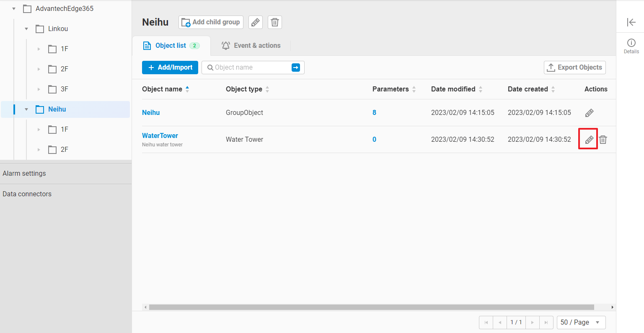Switch to Event & actions tab
Viewport: 644px width, 333px height.
click(x=251, y=46)
